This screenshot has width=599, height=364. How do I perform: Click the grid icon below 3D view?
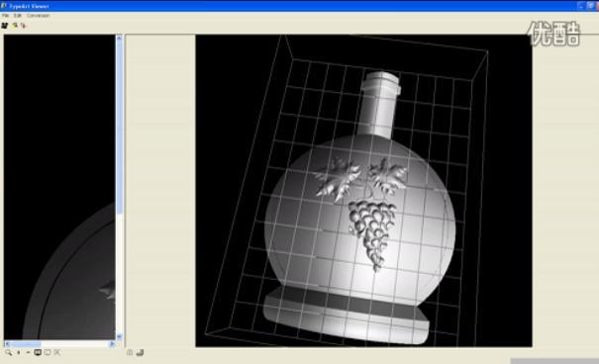(x=130, y=352)
